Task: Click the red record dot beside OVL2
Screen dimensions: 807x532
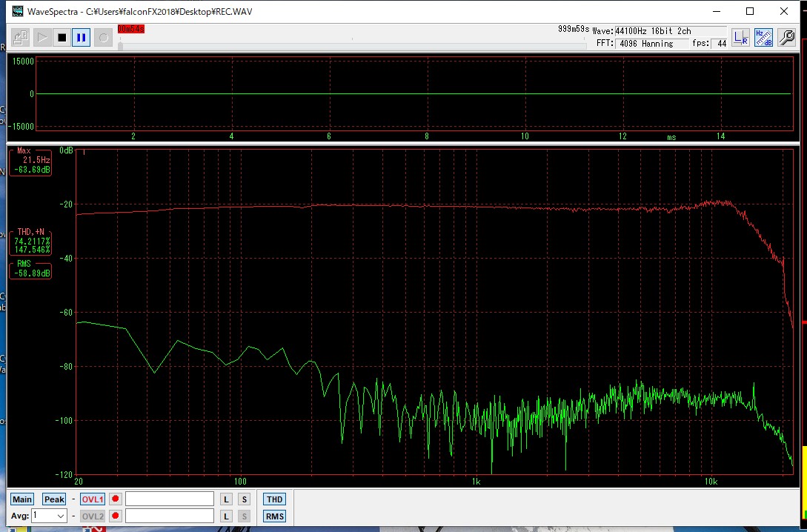Action: [x=116, y=516]
